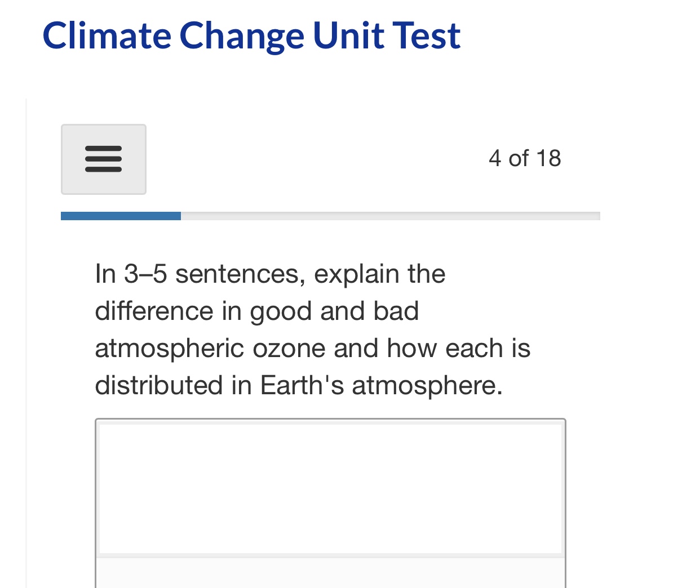Click the Climate Change Unit Test heading
The width and height of the screenshot is (700, 588).
point(251,36)
